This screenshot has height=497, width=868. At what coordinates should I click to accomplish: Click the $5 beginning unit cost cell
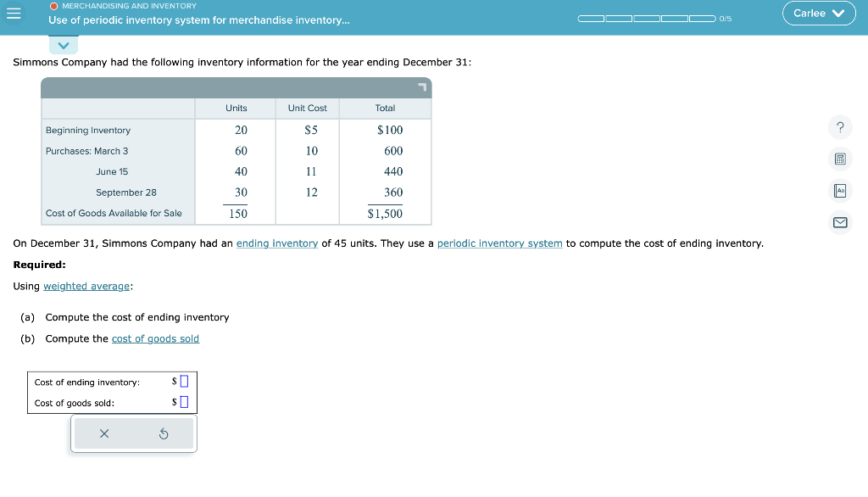[311, 131]
